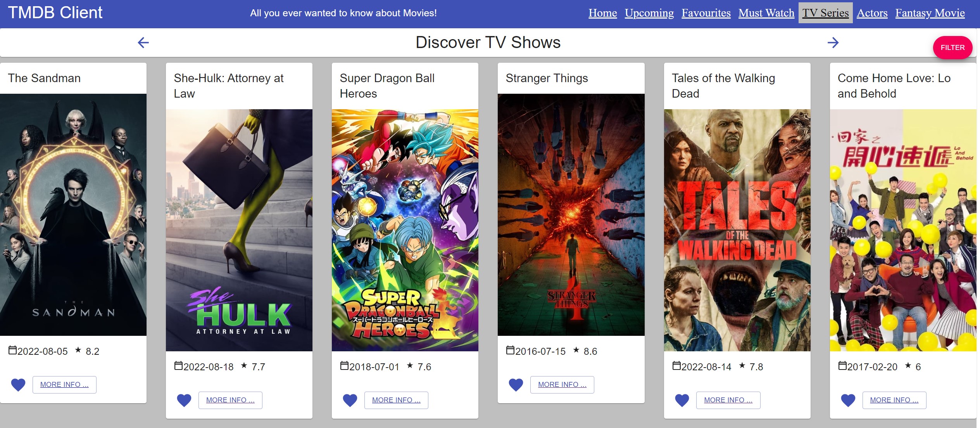Navigate to Must Watch

click(x=766, y=13)
